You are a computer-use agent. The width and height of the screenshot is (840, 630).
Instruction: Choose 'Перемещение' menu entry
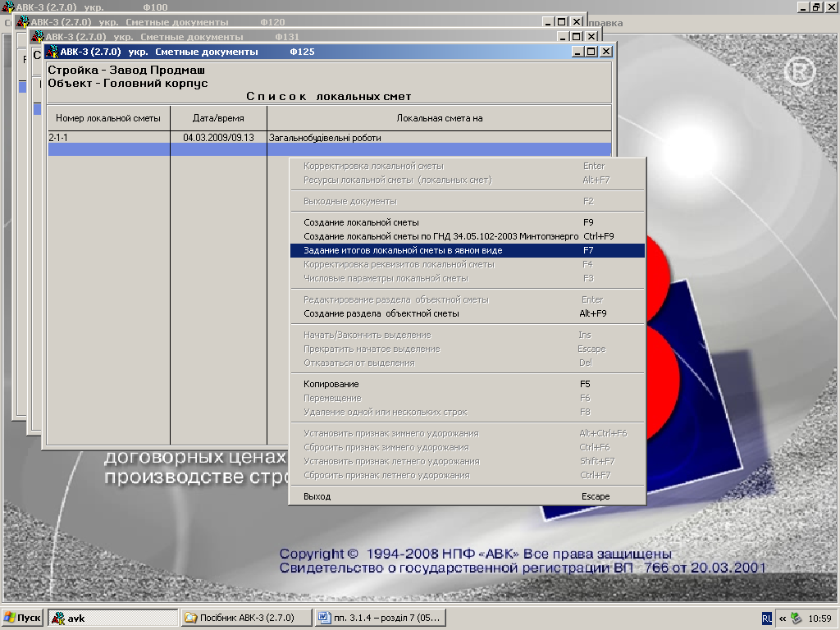(467, 398)
